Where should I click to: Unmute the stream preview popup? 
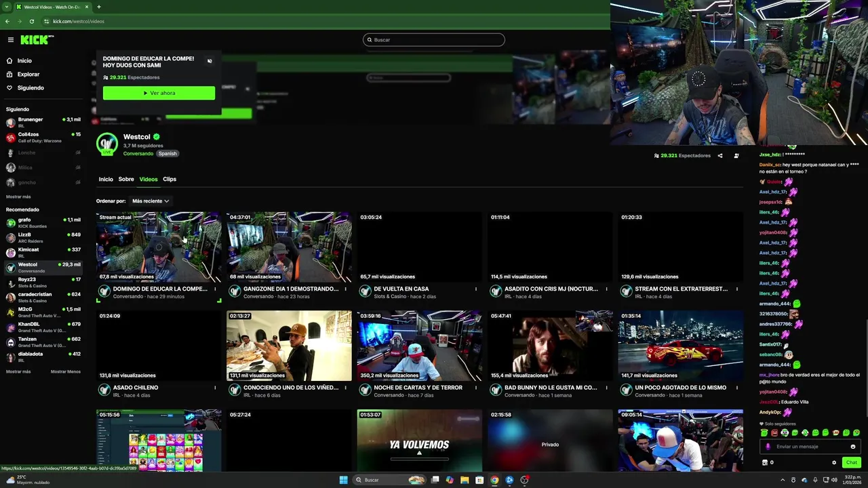coord(210,61)
